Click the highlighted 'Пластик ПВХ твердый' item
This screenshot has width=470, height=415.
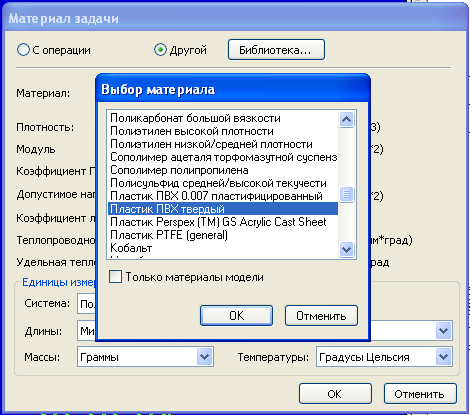click(x=223, y=209)
